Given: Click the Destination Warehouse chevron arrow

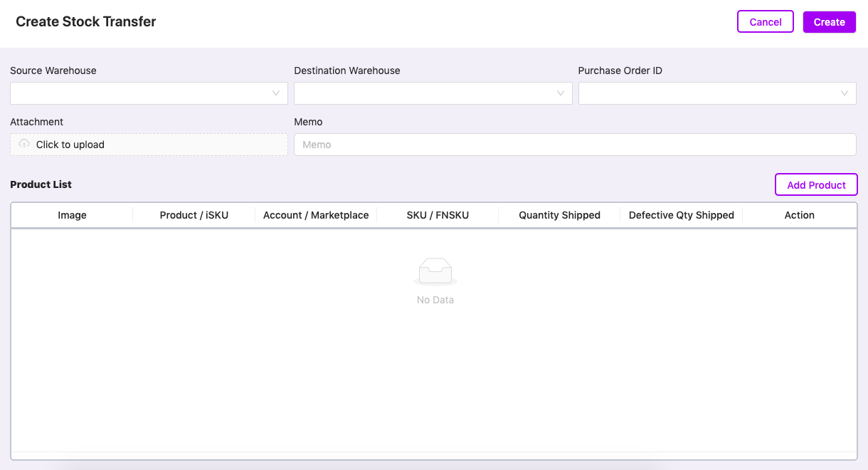Looking at the screenshot, I should click(x=561, y=93).
